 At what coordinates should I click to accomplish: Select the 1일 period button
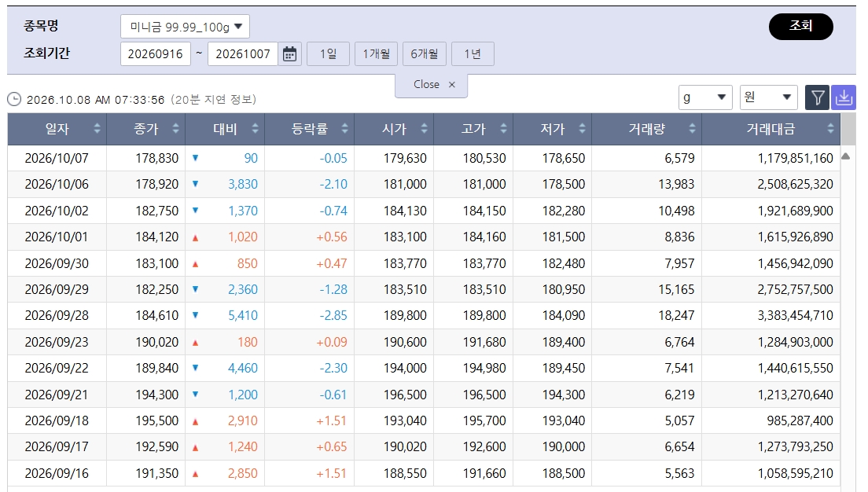pos(329,53)
